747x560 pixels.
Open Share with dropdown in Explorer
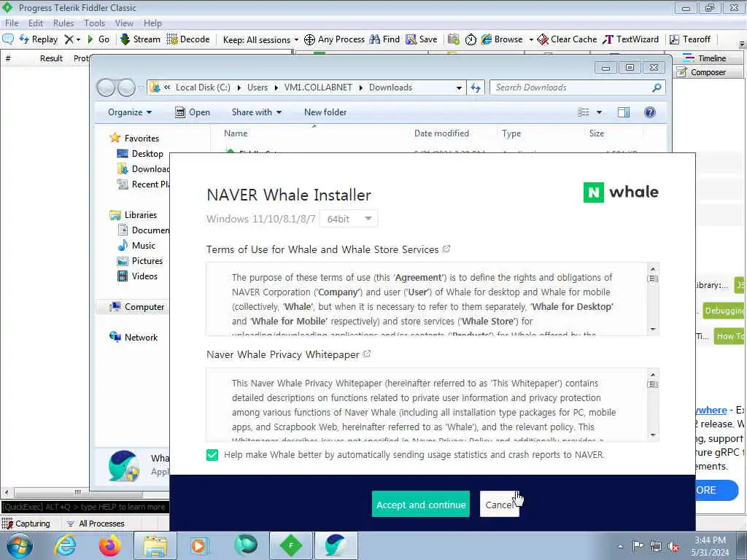tap(257, 112)
